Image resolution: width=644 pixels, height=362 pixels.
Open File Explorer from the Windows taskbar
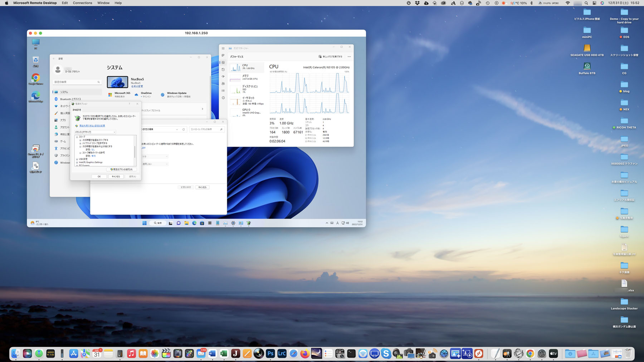click(186, 223)
